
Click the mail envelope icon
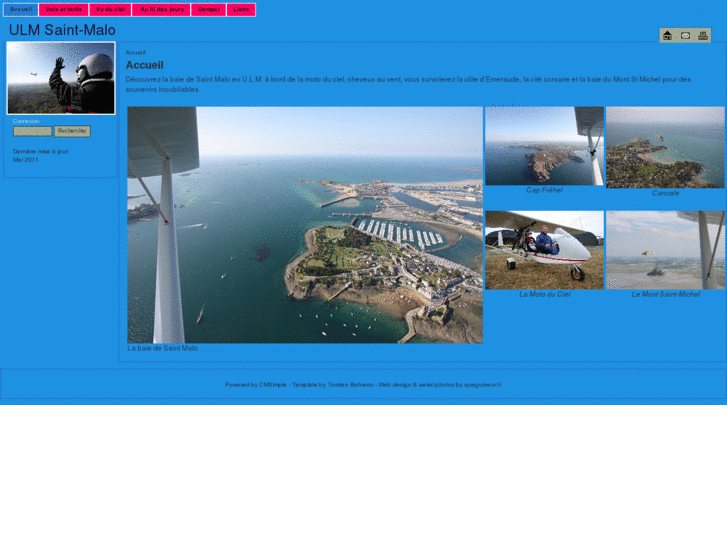(x=685, y=36)
